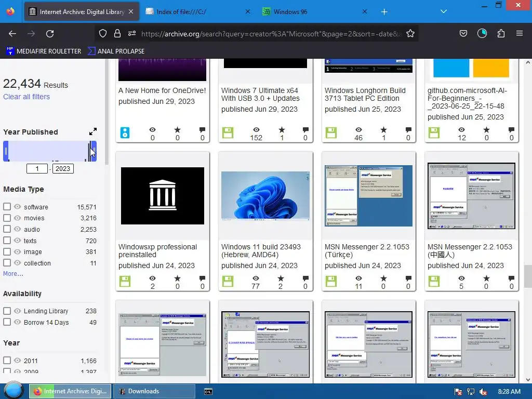This screenshot has width=532, height=399.
Task: Check the software media type checkbox
Action: (x=7, y=207)
